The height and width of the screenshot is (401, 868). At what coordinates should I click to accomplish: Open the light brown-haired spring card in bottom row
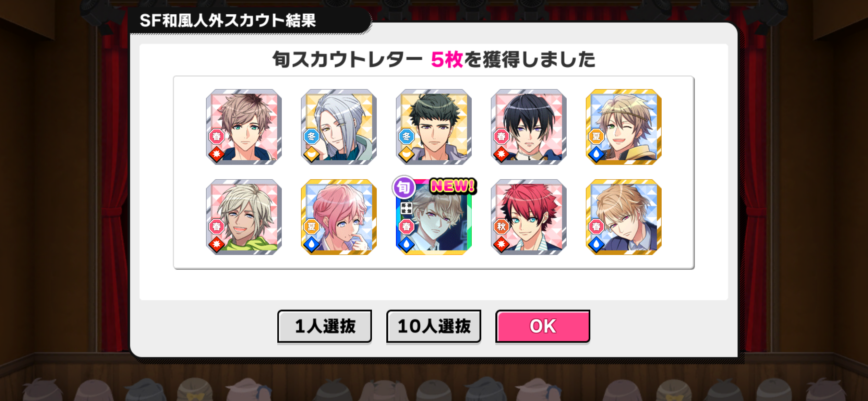click(x=624, y=217)
